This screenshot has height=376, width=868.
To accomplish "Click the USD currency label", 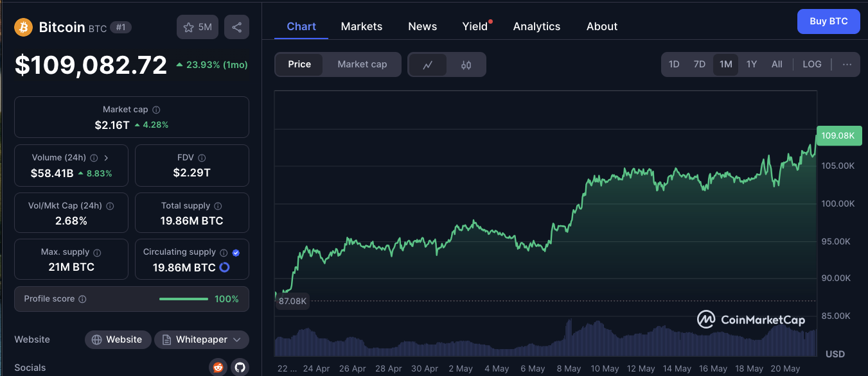I will [835, 354].
